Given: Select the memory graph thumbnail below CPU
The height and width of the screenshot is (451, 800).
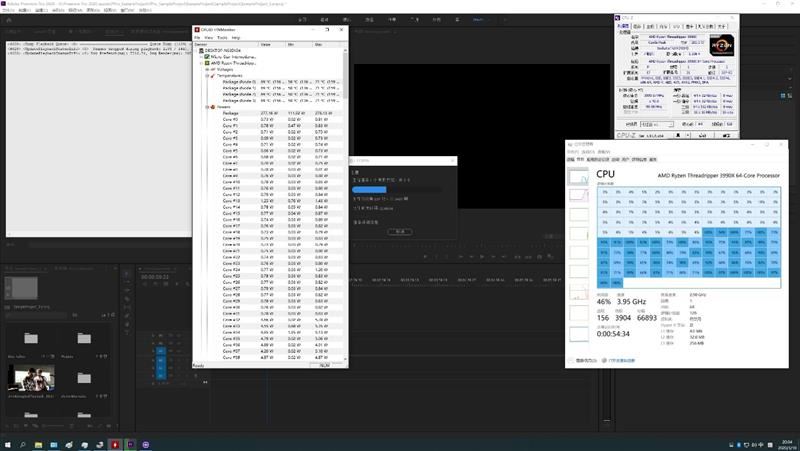Looking at the screenshot, I should tap(578, 195).
